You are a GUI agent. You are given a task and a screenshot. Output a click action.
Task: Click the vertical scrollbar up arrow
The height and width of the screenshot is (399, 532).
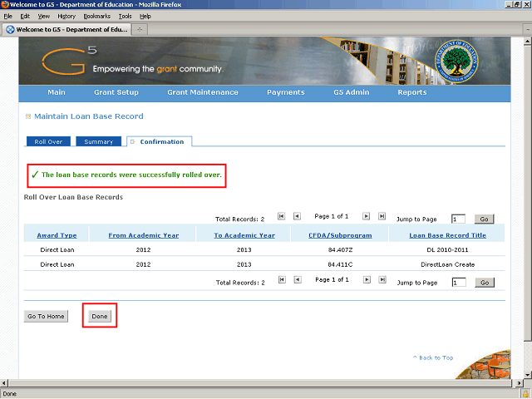click(527, 42)
